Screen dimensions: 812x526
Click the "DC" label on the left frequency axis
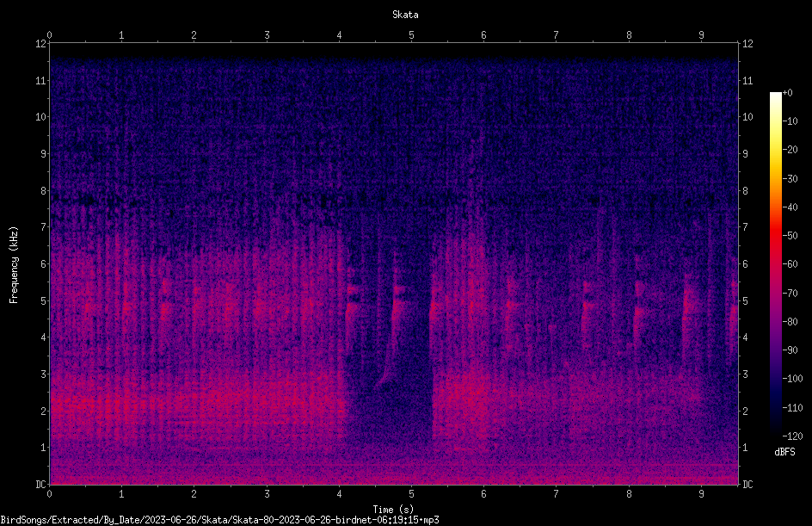(x=41, y=485)
